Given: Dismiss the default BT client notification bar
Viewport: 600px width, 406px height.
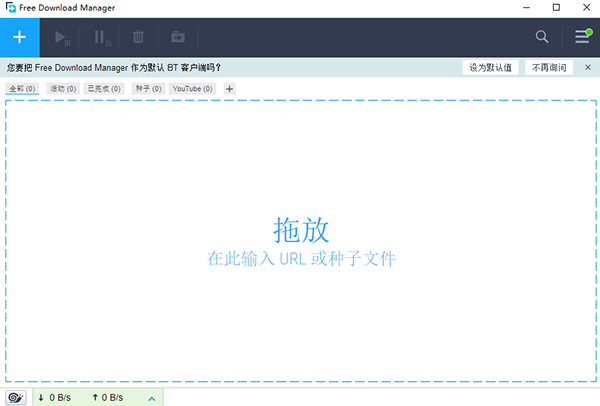Looking at the screenshot, I should pos(588,68).
